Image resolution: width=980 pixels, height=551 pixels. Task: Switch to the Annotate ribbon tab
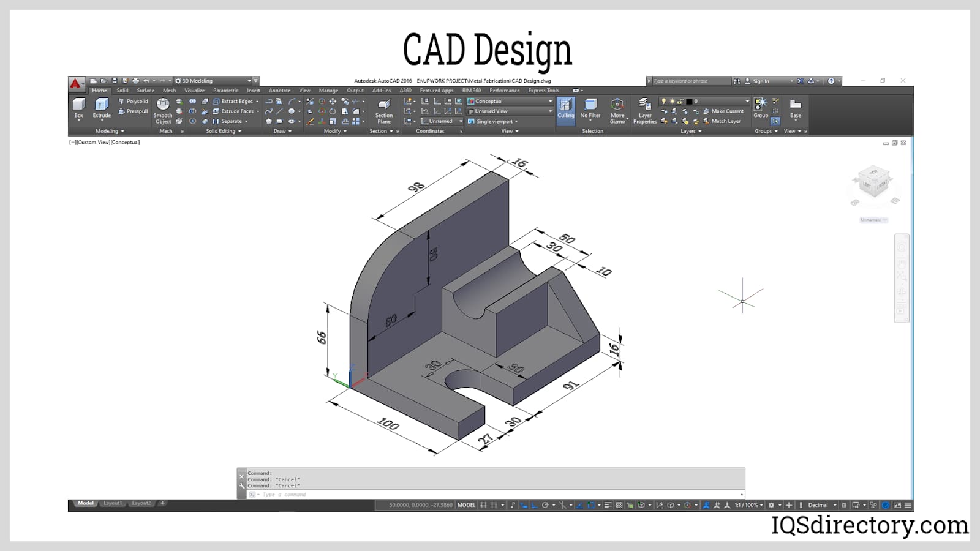279,91
